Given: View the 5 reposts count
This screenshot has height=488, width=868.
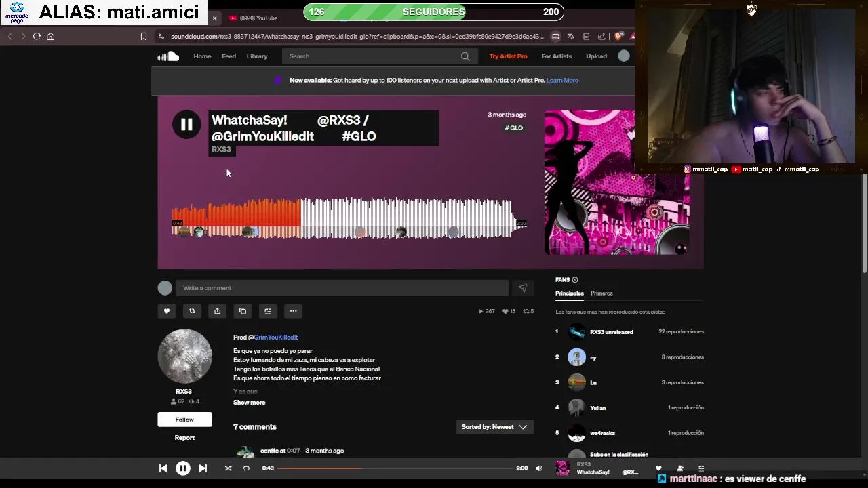Looking at the screenshot, I should tap(528, 312).
